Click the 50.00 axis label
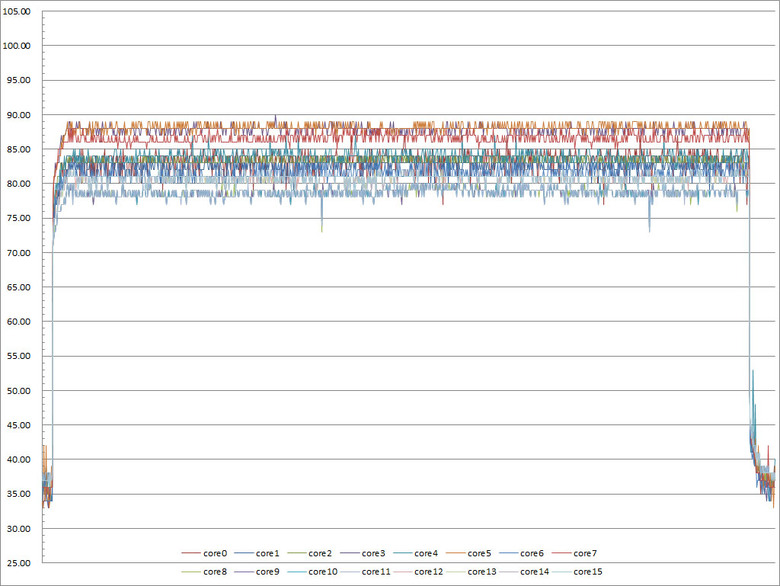780x586 pixels. coord(18,391)
